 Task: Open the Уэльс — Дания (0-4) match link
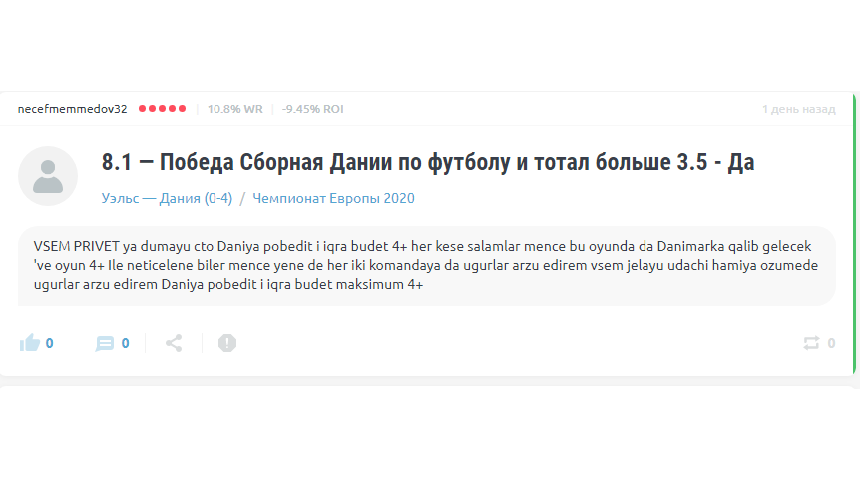click(167, 199)
